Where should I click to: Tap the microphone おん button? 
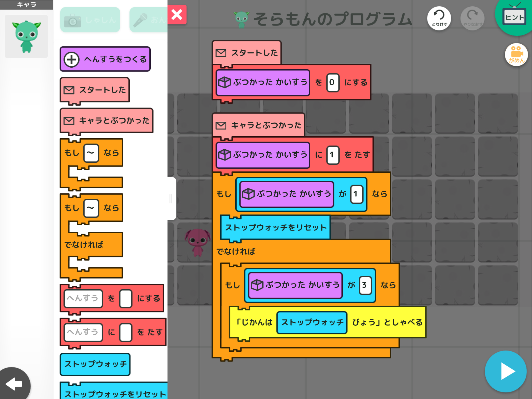pos(149,20)
